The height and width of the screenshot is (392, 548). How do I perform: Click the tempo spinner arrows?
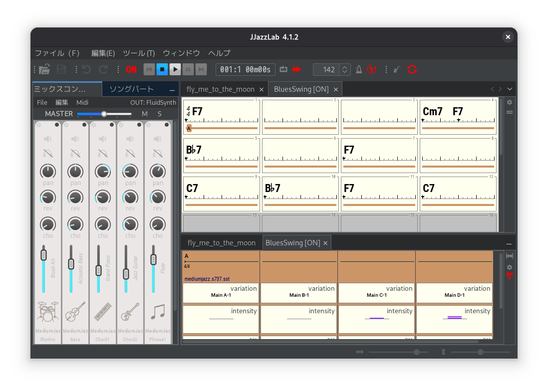(x=344, y=69)
